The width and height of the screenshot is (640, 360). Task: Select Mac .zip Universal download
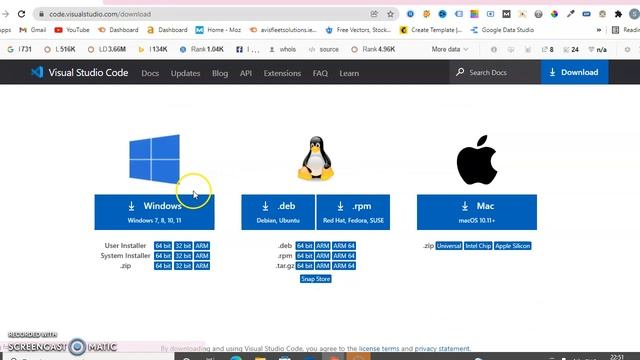(449, 246)
